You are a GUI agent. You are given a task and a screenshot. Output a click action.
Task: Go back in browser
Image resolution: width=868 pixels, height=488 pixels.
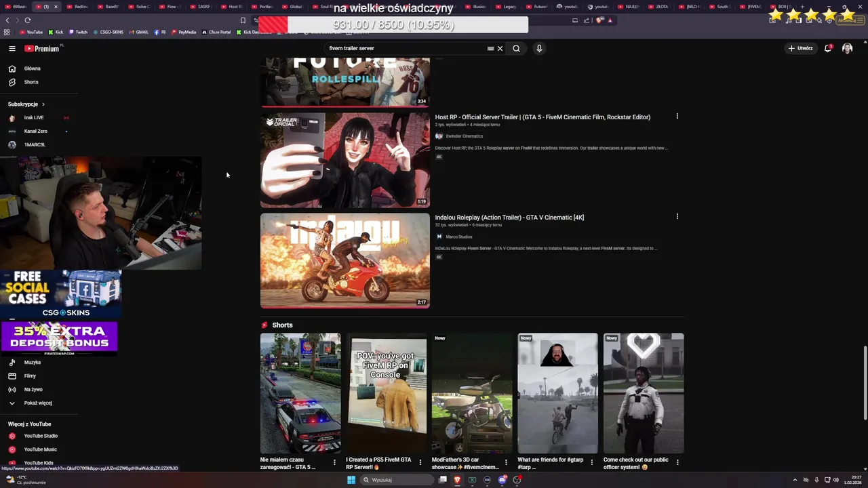pyautogui.click(x=7, y=20)
